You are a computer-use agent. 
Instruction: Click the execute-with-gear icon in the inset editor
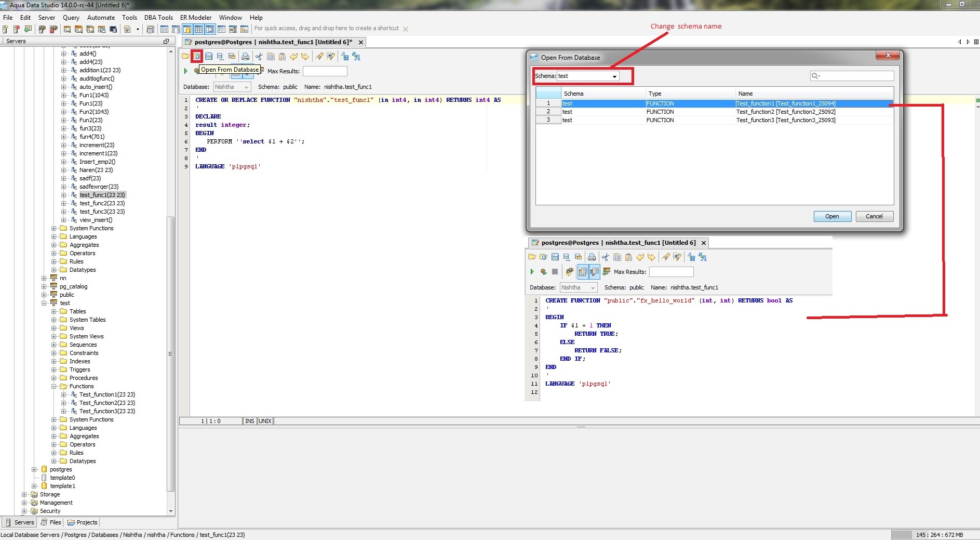(x=543, y=271)
